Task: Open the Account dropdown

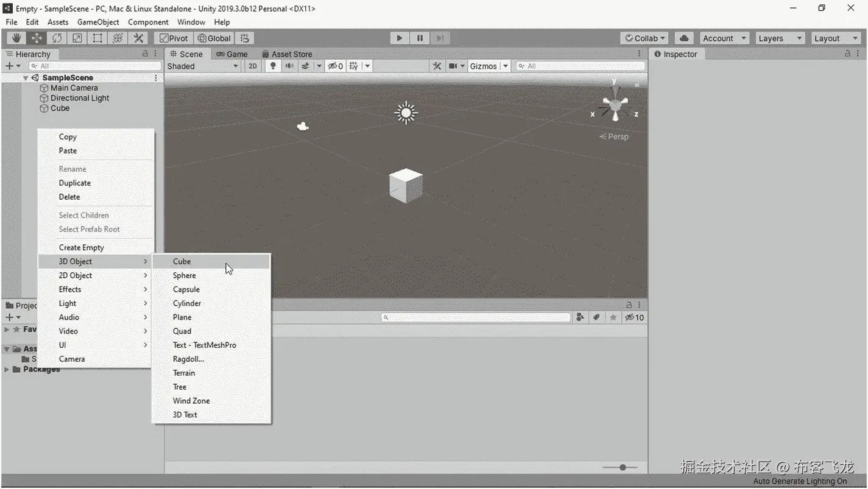Action: (724, 38)
